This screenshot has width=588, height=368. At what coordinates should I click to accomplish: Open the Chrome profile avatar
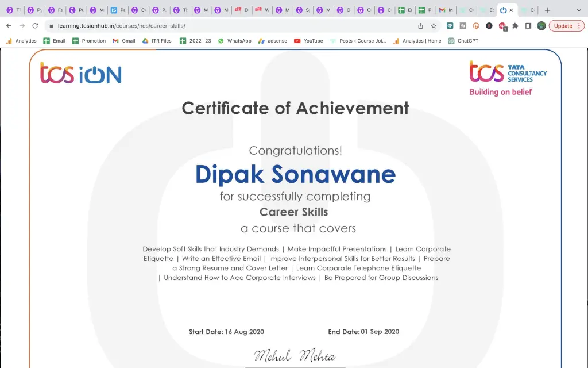[x=541, y=26]
